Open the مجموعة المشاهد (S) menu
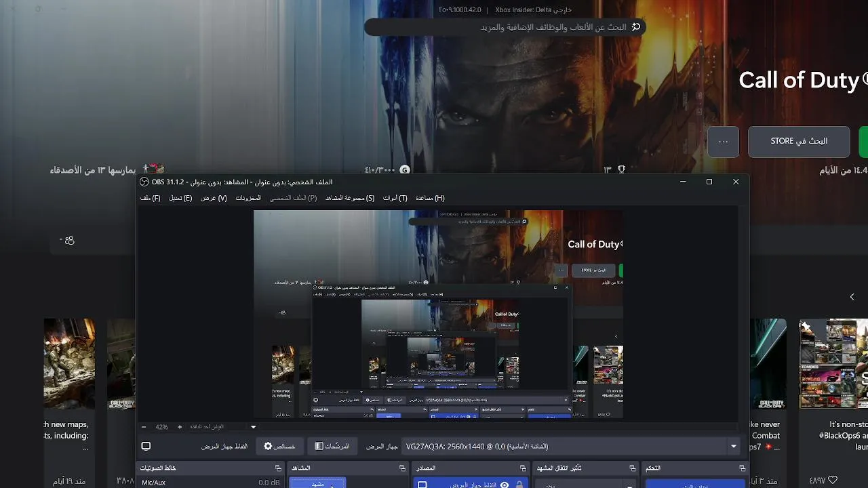Viewport: 868px width, 488px height. (350, 198)
